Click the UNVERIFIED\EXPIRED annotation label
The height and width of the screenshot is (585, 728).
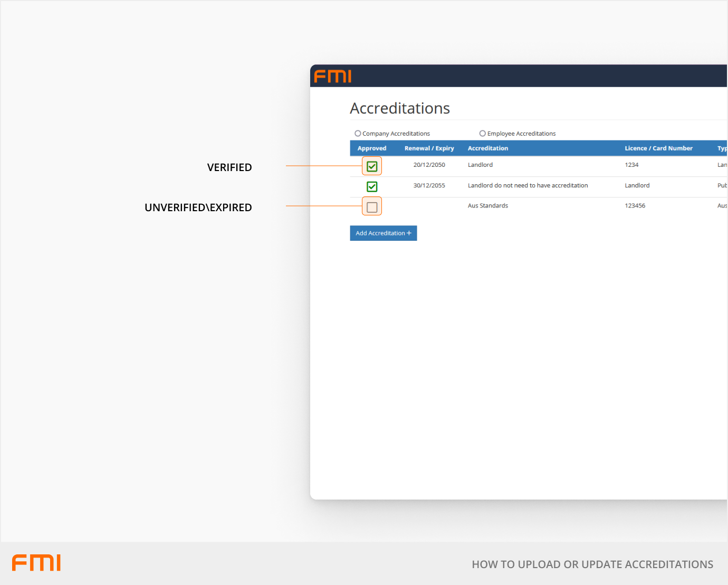pyautogui.click(x=198, y=207)
